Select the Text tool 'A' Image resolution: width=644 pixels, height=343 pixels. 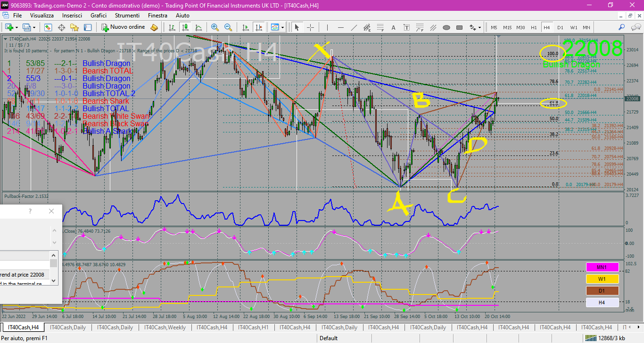coord(394,27)
